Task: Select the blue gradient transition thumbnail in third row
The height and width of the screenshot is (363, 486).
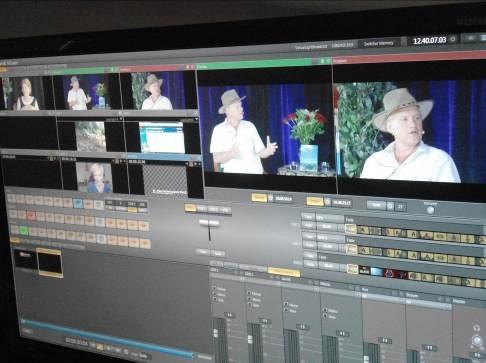Action: tap(377, 272)
